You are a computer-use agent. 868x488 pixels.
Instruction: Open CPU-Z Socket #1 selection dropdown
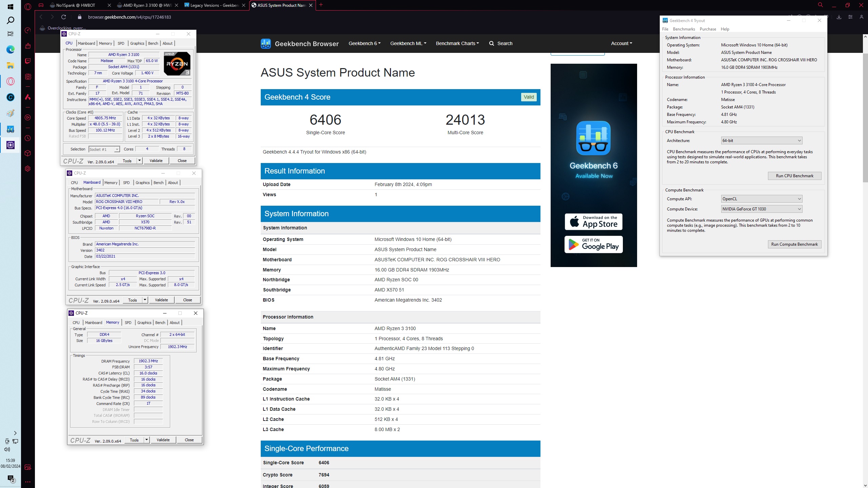[x=104, y=149]
